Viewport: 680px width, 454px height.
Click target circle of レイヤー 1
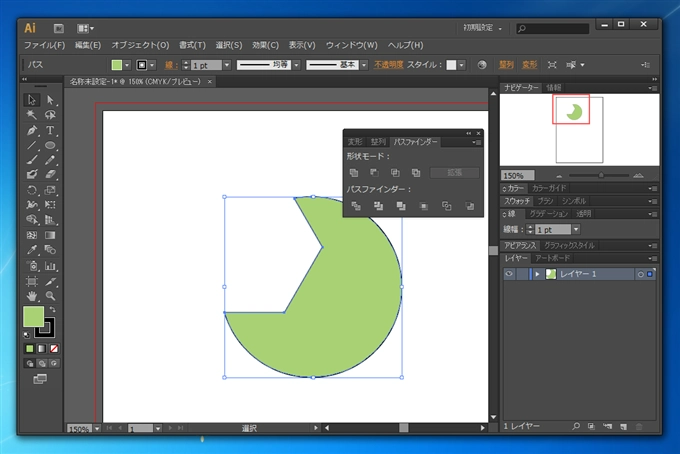coord(640,274)
